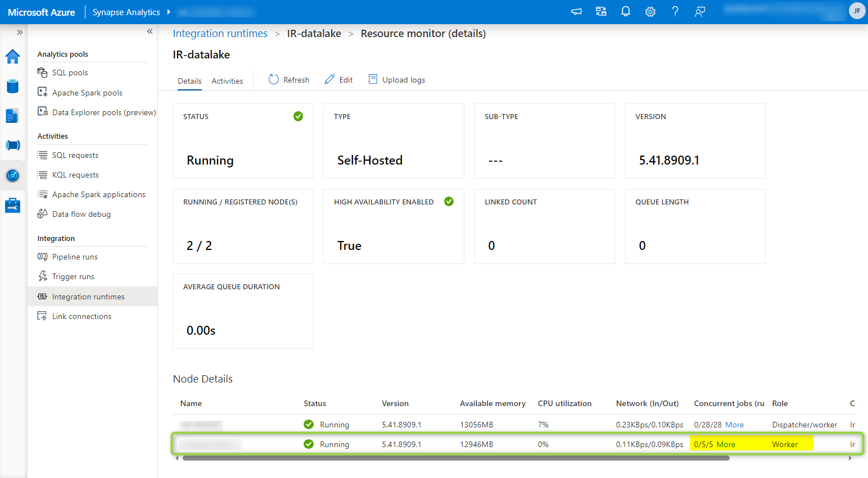Click the Name column header
This screenshot has width=868, height=478.
(191, 403)
